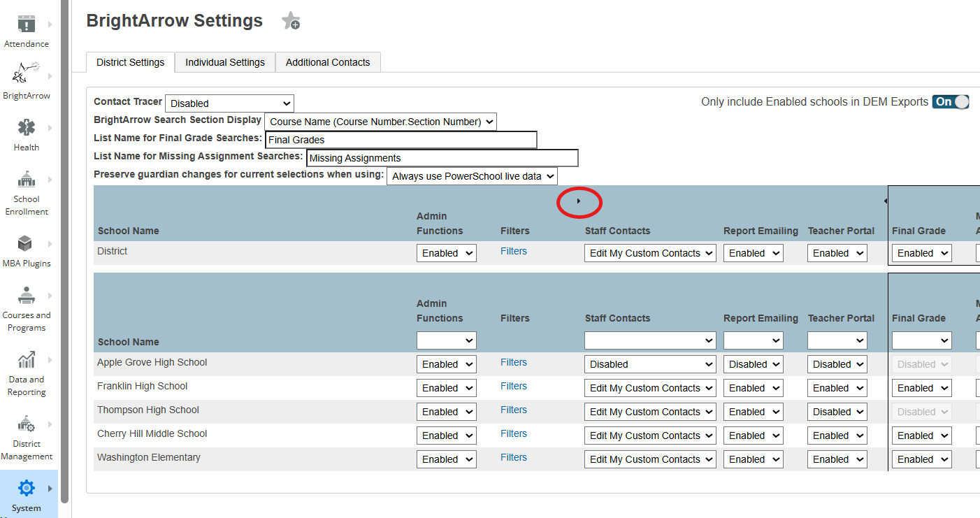Screen dimensions: 980x518
Task: Click Filters link for Thompson High School
Action: [x=514, y=410]
